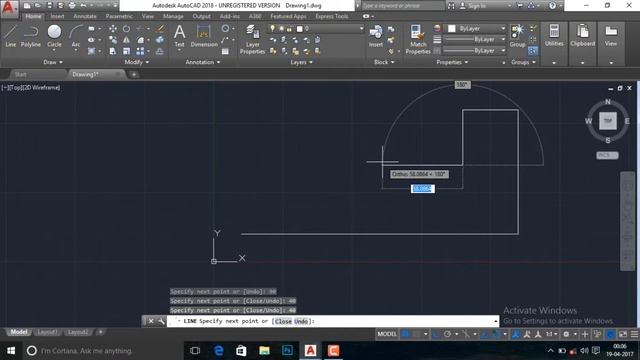Toggle clean screen in status bar
The image size is (640, 360).
tap(623, 334)
